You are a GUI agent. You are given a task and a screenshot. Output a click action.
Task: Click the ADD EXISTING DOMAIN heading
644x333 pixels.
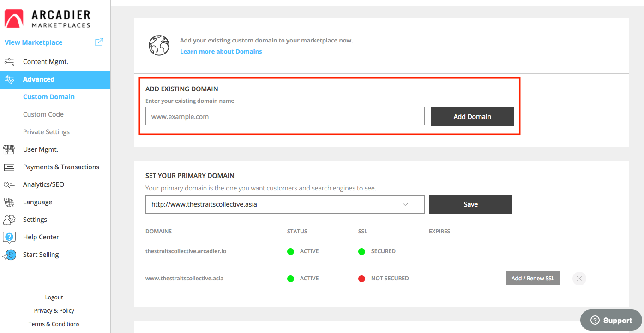[x=182, y=89]
